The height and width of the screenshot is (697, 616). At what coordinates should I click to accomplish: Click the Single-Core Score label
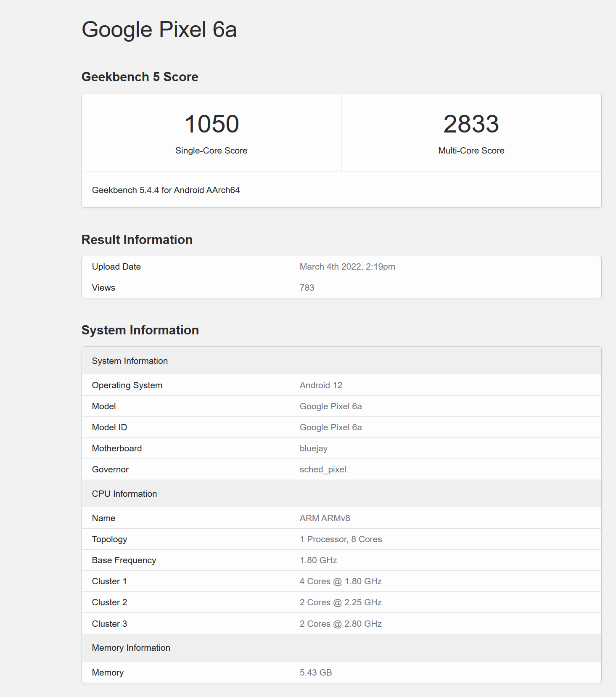tap(211, 151)
